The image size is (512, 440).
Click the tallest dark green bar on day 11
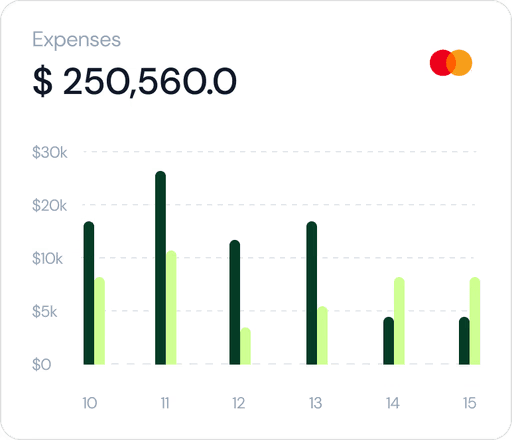(160, 268)
